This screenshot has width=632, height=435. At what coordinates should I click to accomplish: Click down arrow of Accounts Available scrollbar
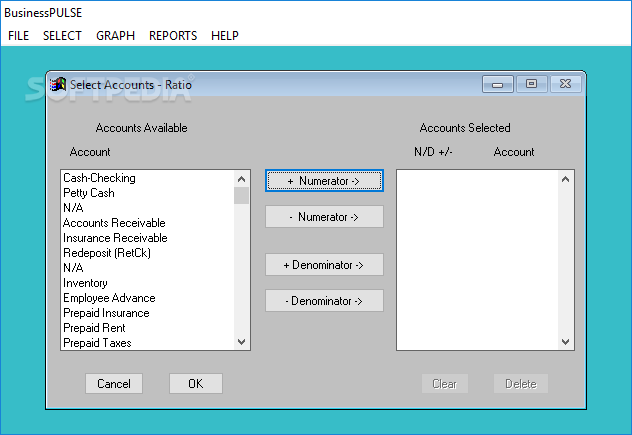coord(241,342)
